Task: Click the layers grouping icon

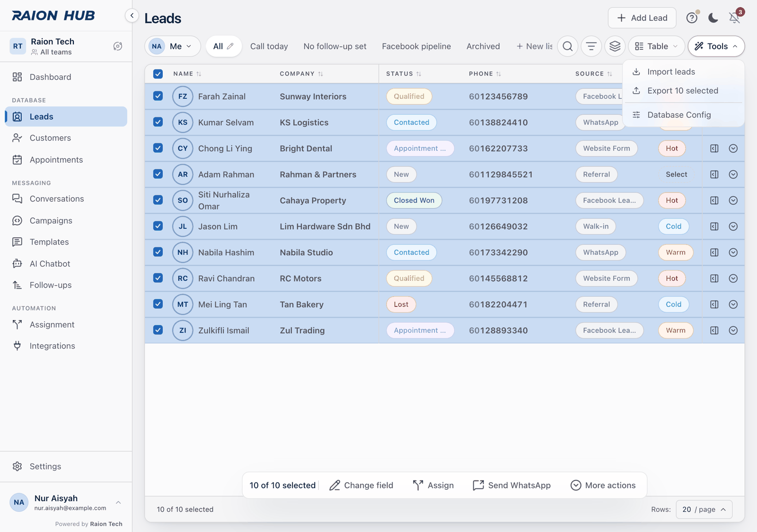Action: click(x=615, y=46)
